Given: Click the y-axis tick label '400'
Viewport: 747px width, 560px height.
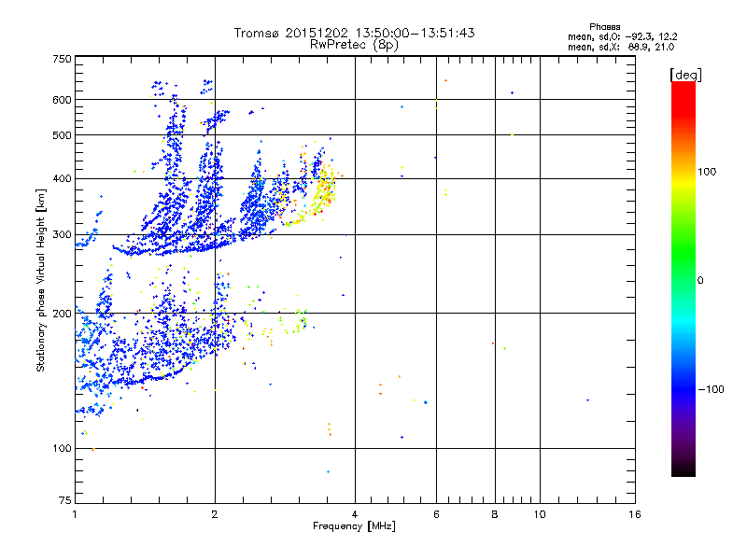Looking at the screenshot, I should tap(62, 178).
